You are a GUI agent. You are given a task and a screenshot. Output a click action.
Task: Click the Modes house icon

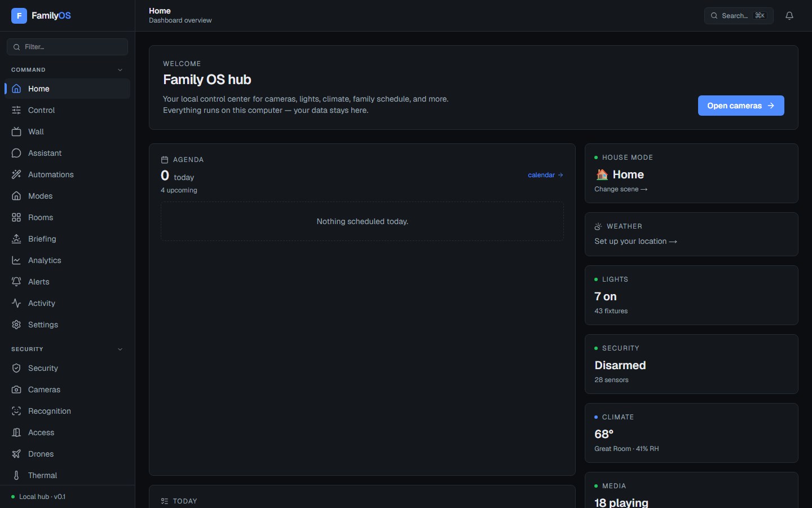(x=16, y=196)
